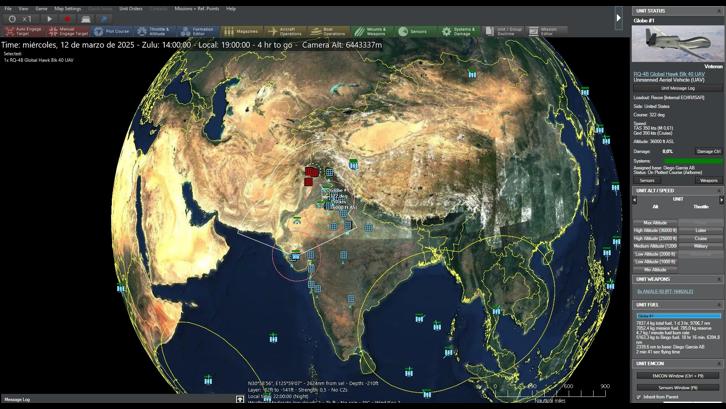Select Low Altitude 2000 ft
726x409 pixels.
coord(655,254)
